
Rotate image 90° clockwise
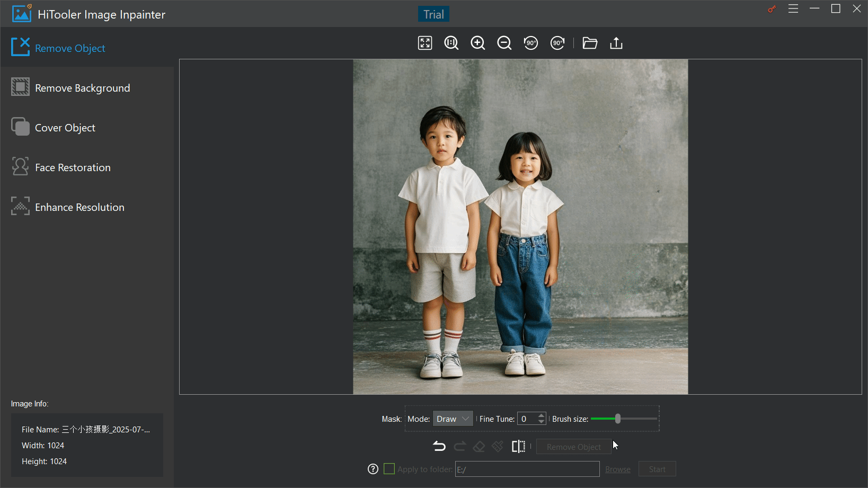pos(557,43)
